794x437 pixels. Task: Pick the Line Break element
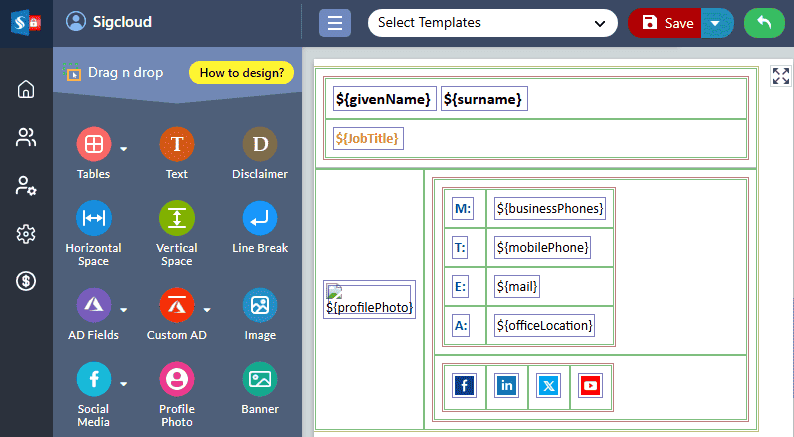(260, 218)
